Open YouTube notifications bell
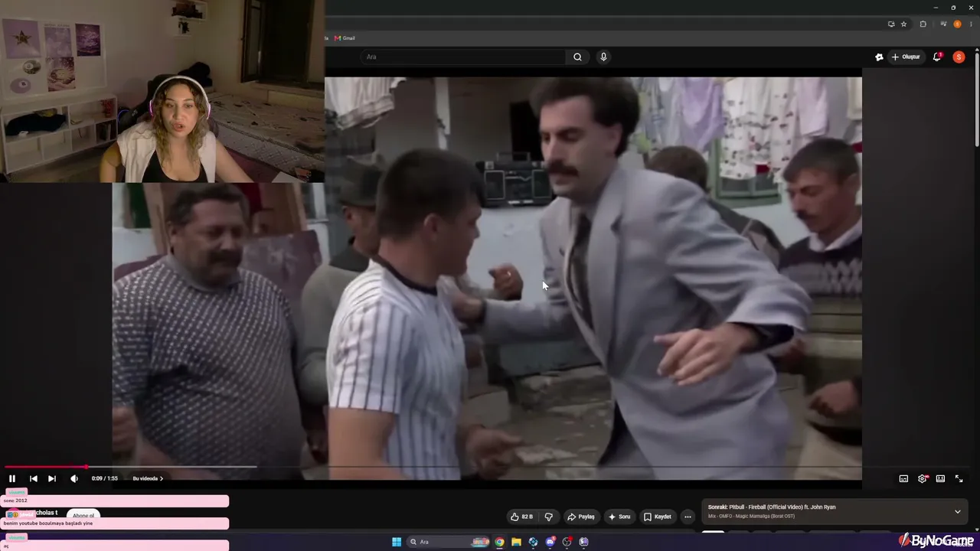This screenshot has width=980, height=551. click(937, 57)
